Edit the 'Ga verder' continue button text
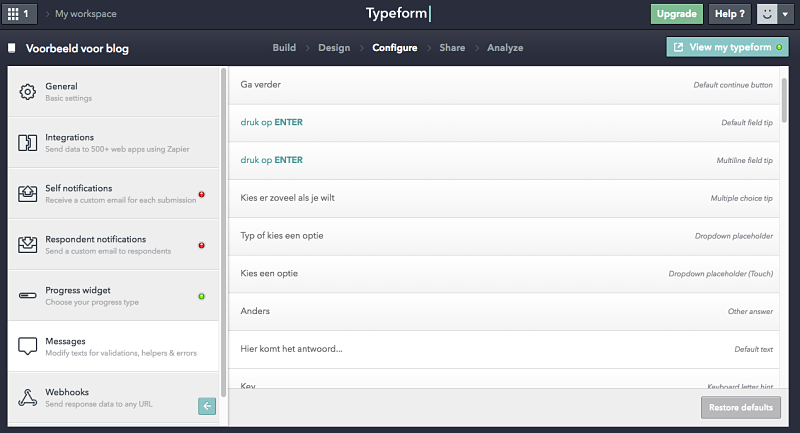Screen dimensions: 800x433 point(504,85)
